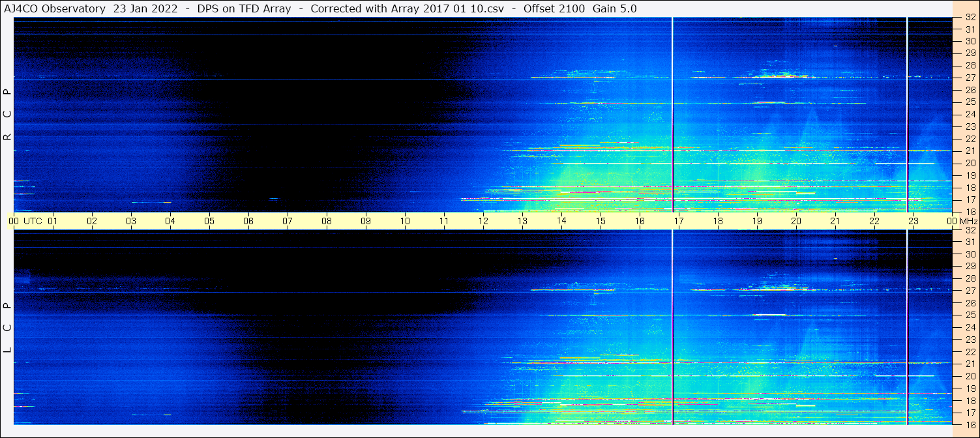Screen dimensions: 980x438
Task: Click RCP vertical white line before 17 UTC
Action: [672, 115]
